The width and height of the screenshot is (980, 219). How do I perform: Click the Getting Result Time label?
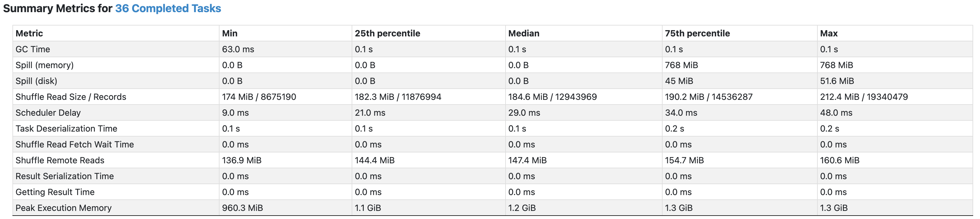pyautogui.click(x=55, y=192)
